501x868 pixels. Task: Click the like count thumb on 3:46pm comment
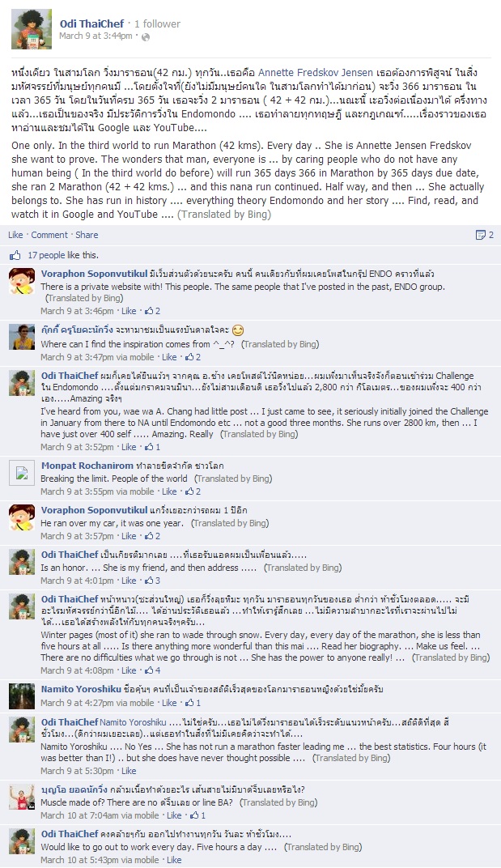(149, 311)
